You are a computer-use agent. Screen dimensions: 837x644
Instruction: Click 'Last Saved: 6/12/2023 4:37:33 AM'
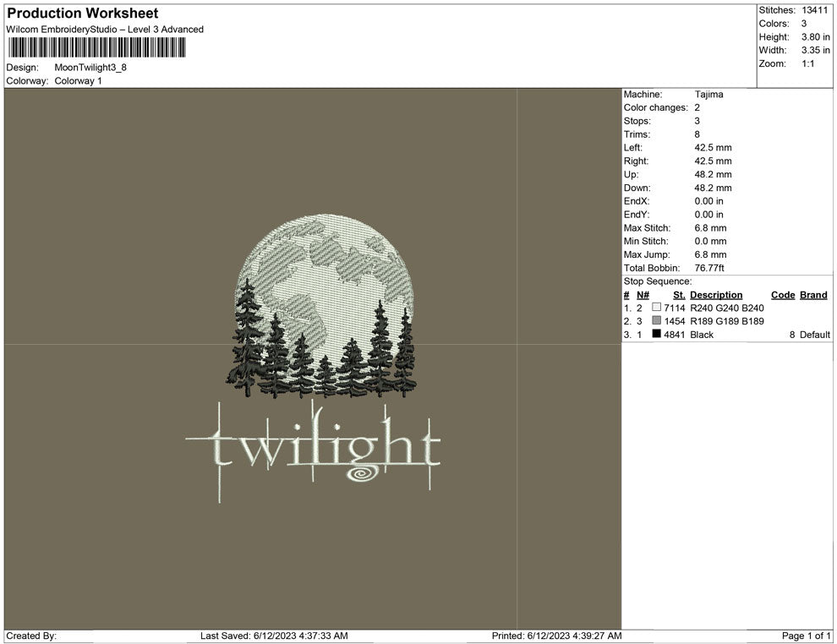[x=274, y=636]
